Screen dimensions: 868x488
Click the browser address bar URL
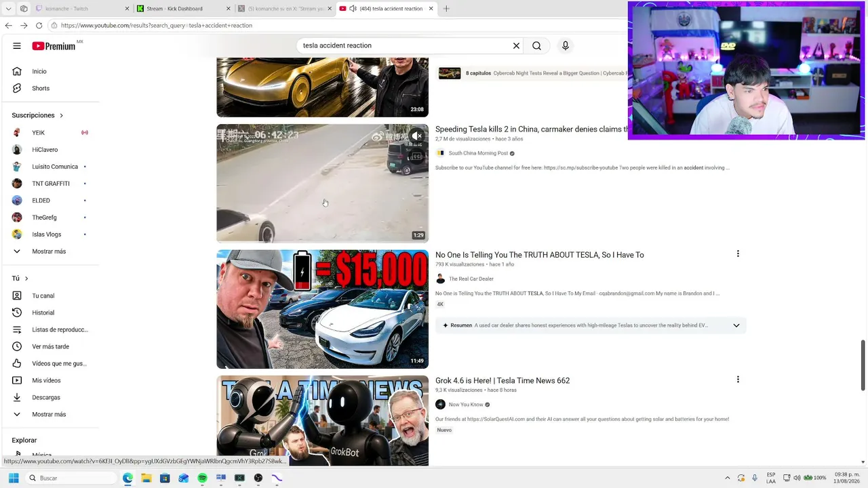click(156, 26)
